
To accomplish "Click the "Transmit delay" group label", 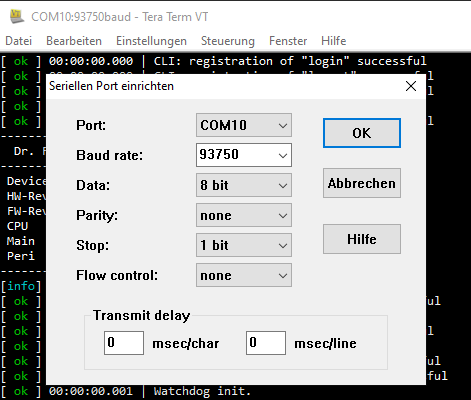I will (x=142, y=315).
